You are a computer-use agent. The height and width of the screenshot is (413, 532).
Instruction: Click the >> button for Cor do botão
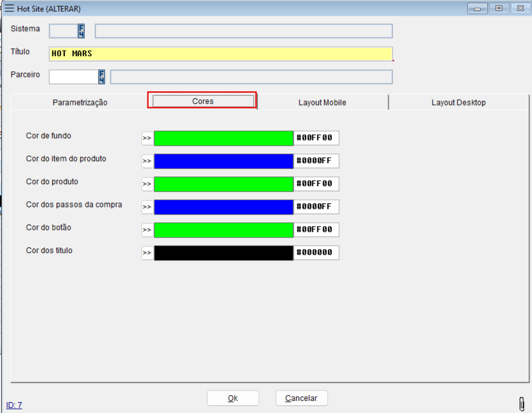pos(147,230)
